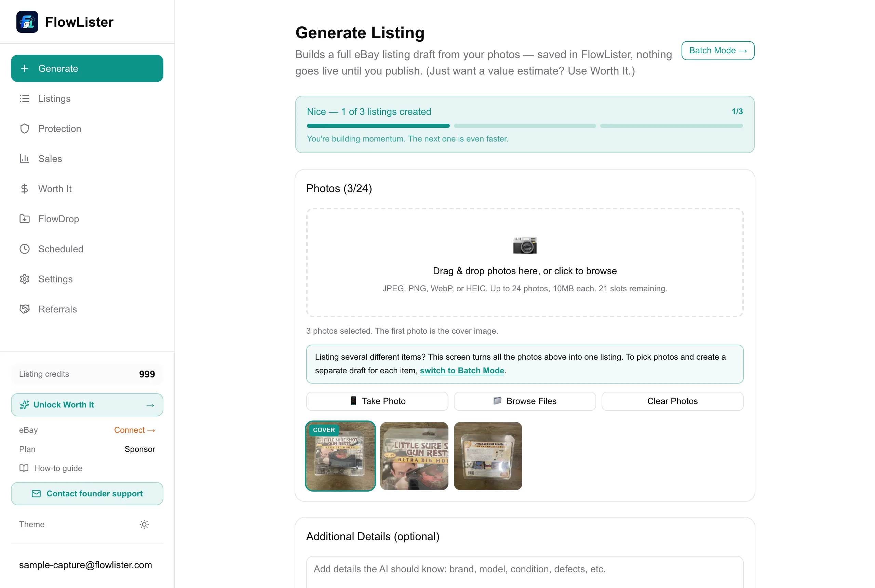
Task: Open the Listings page
Action: pos(87,98)
